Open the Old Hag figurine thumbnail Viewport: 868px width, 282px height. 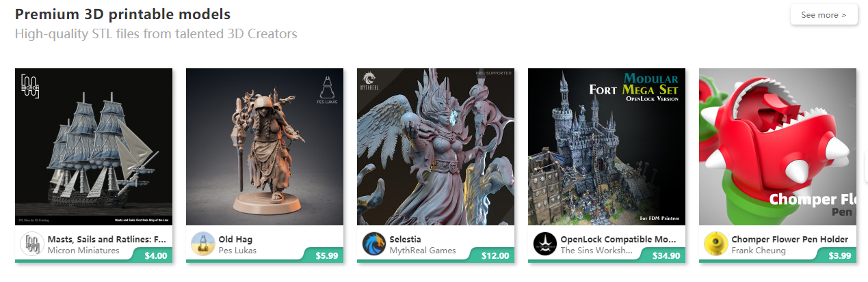(265, 147)
